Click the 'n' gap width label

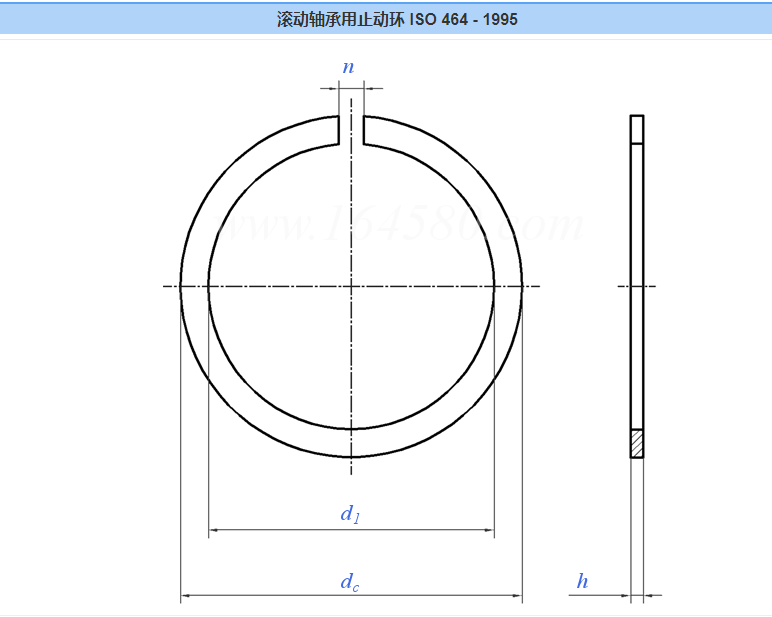coord(348,67)
